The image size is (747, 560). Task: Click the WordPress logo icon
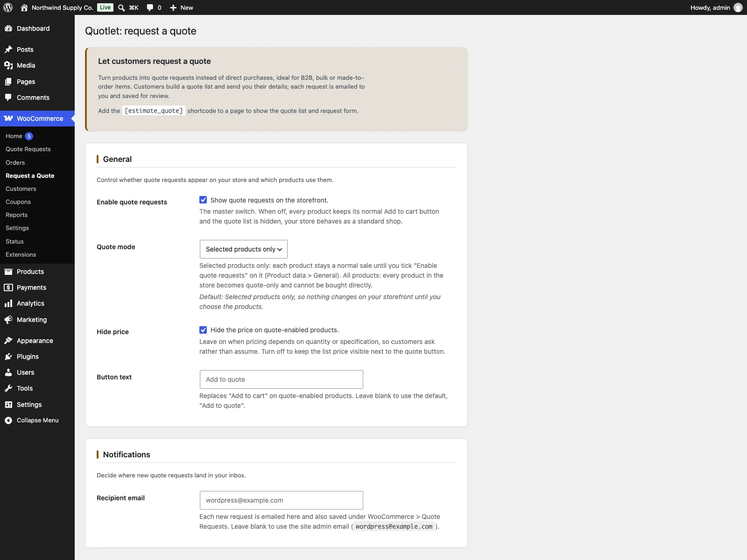click(x=8, y=7)
